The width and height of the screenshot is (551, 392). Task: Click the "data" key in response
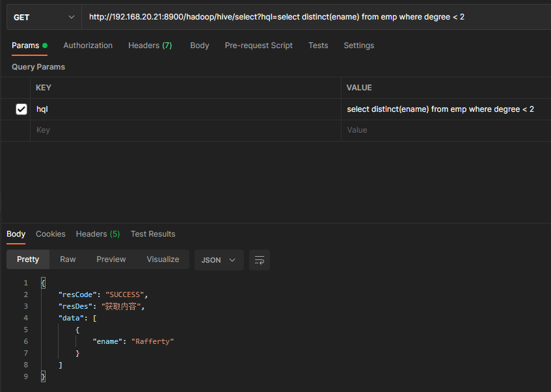coord(72,318)
